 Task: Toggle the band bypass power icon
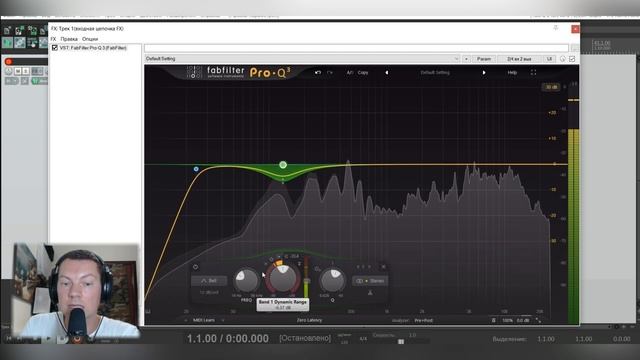click(x=196, y=267)
